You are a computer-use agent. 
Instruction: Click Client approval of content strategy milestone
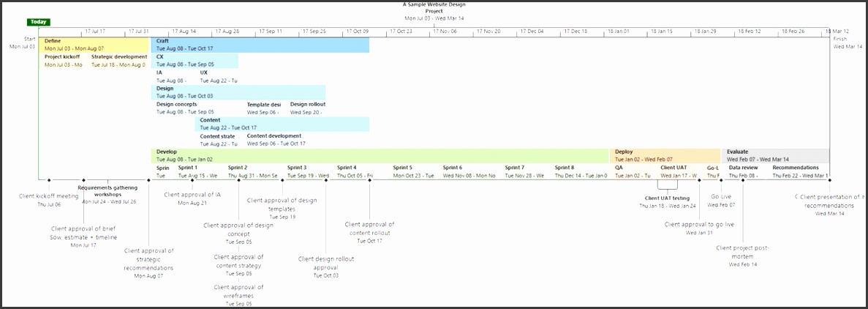[238, 265]
